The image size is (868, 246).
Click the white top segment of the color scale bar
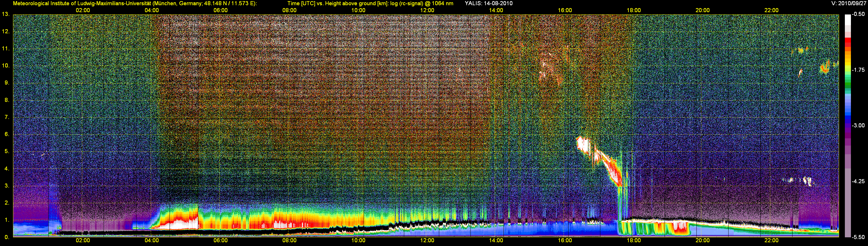coord(847,20)
